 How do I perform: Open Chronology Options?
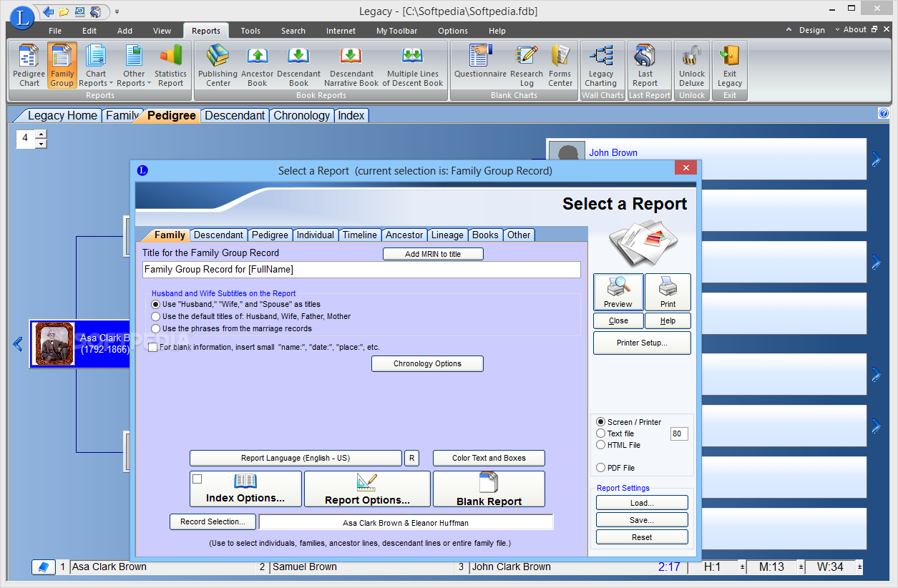point(427,363)
